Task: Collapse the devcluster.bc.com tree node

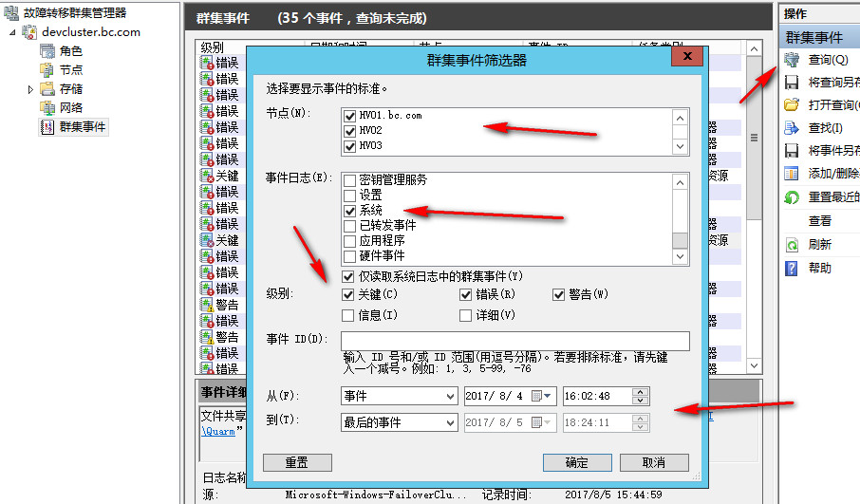Action: click(x=12, y=32)
